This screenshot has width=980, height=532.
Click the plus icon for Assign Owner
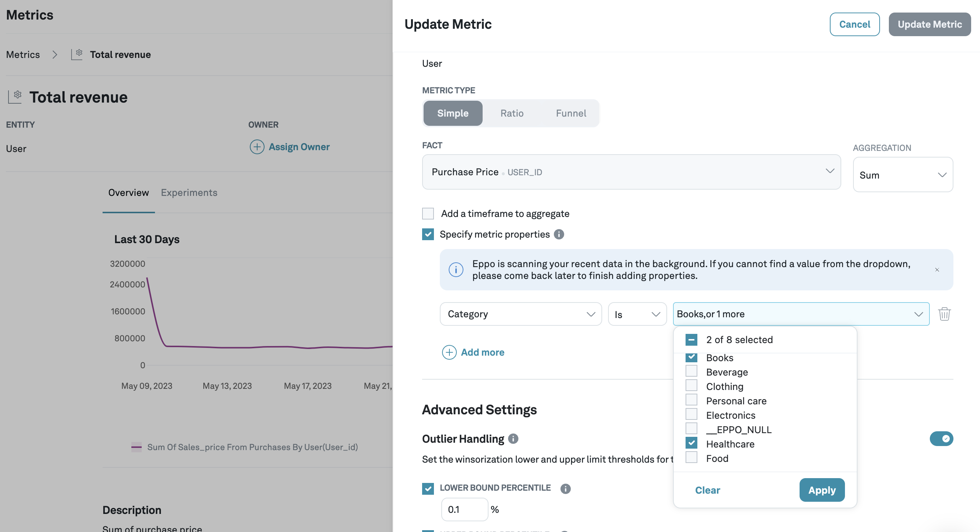(257, 147)
